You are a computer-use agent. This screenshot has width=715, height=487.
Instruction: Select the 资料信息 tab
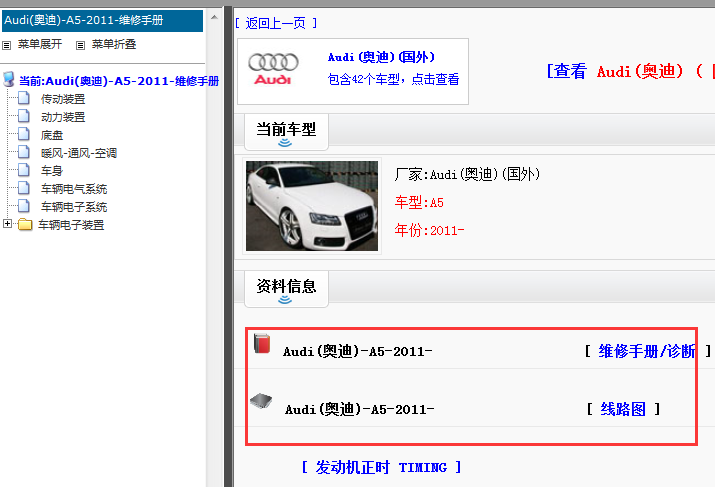(286, 289)
